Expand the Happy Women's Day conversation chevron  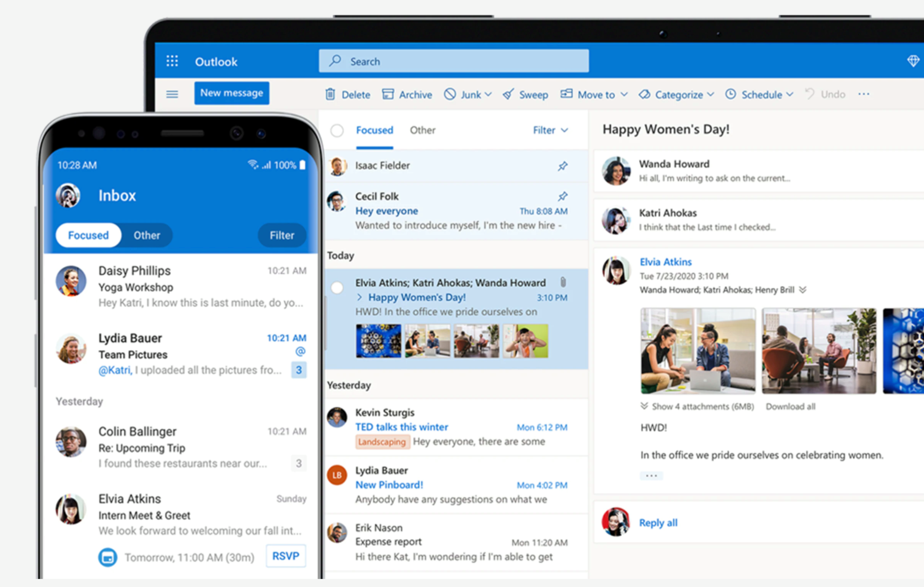(x=359, y=297)
